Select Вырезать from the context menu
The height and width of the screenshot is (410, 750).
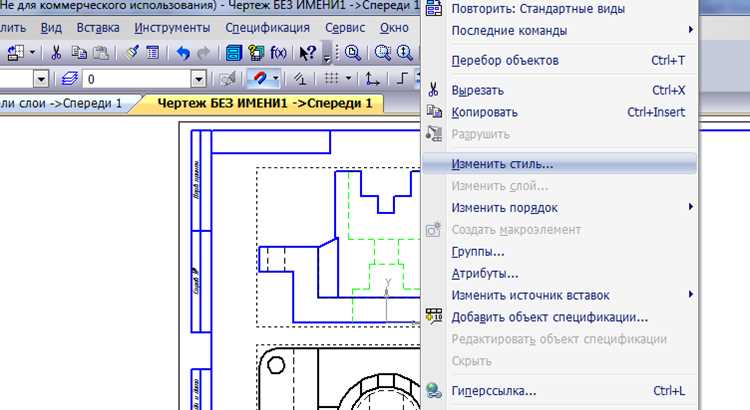[x=560, y=90]
